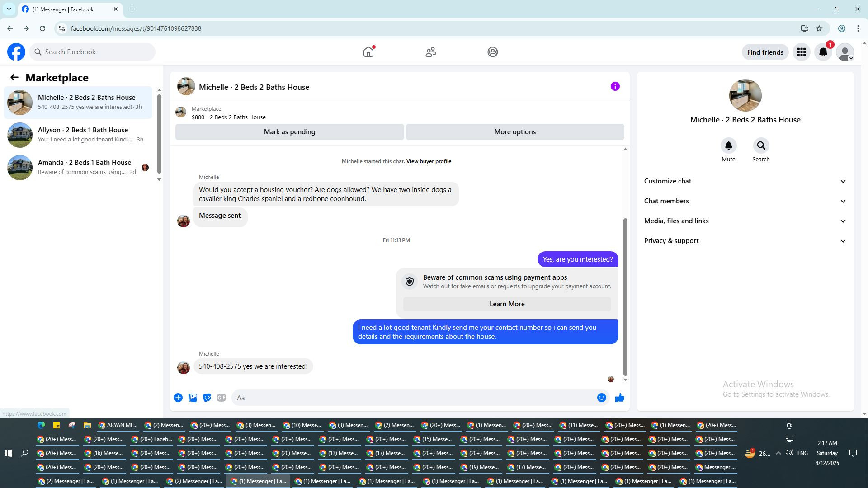This screenshot has height=488, width=868.
Task: Click Find friends button
Action: pos(765,52)
